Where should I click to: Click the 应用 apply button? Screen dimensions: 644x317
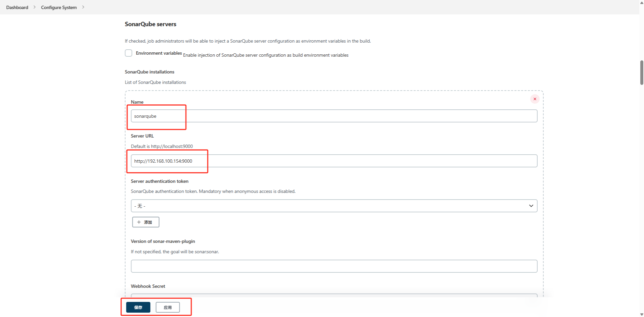pyautogui.click(x=168, y=307)
